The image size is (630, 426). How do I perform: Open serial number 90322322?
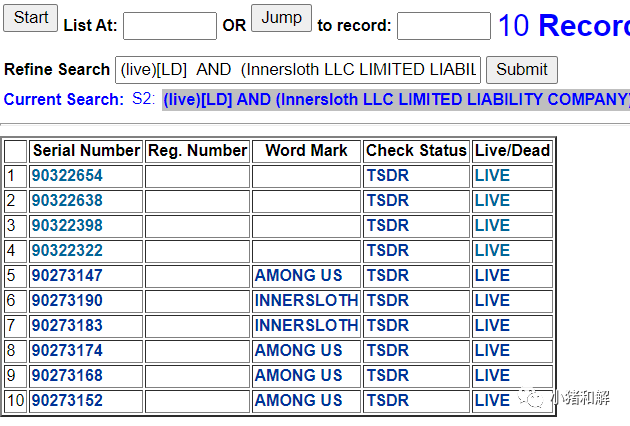pos(67,250)
